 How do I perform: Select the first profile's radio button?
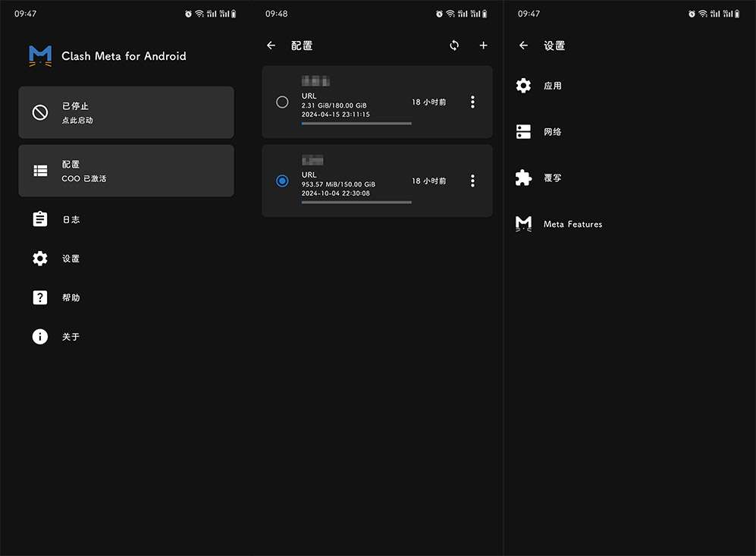click(282, 102)
